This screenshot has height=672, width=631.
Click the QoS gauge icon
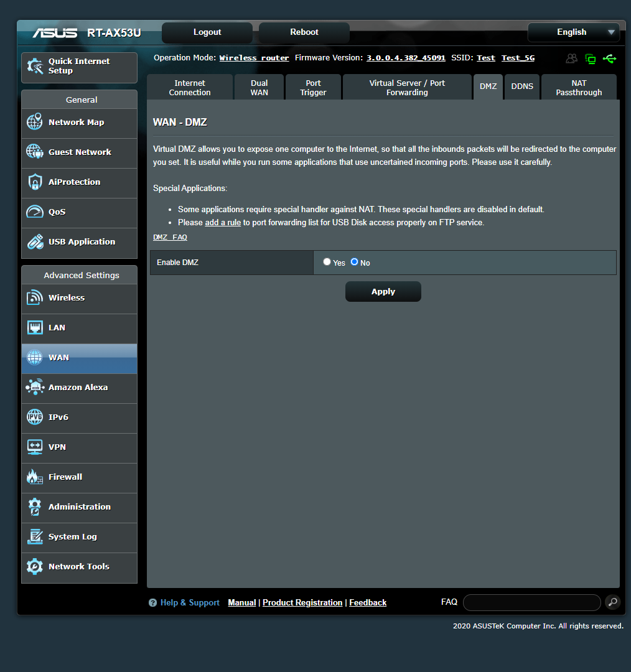(x=35, y=212)
